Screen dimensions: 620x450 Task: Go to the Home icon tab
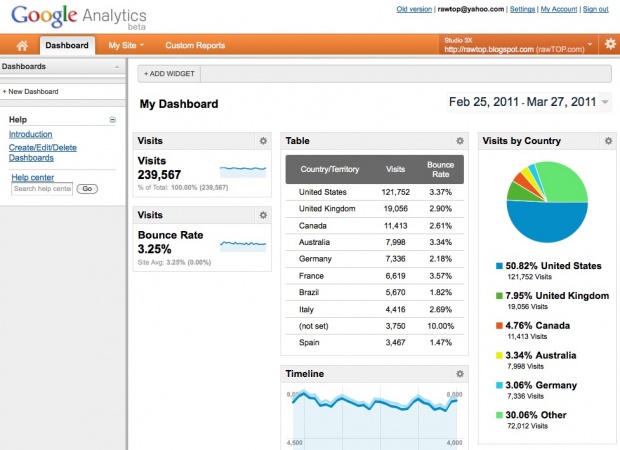(22, 45)
